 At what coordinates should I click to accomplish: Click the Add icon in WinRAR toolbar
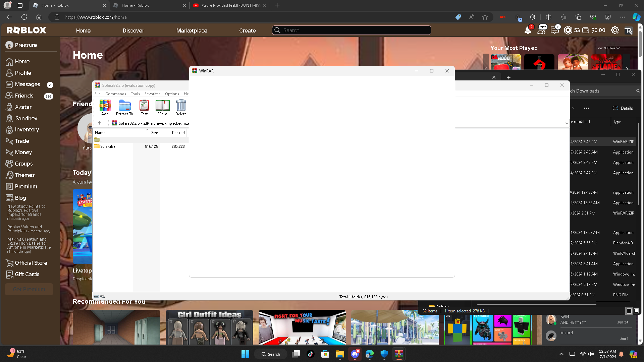tap(105, 108)
